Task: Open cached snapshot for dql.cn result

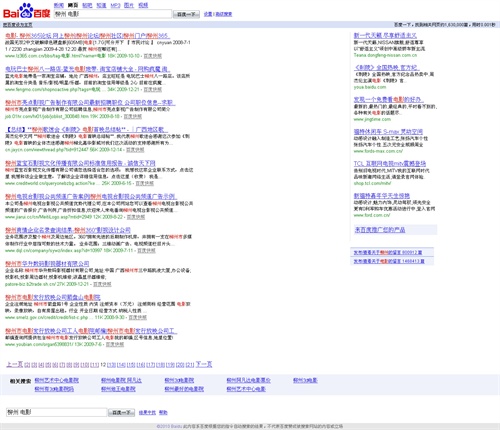Action: tap(146, 250)
